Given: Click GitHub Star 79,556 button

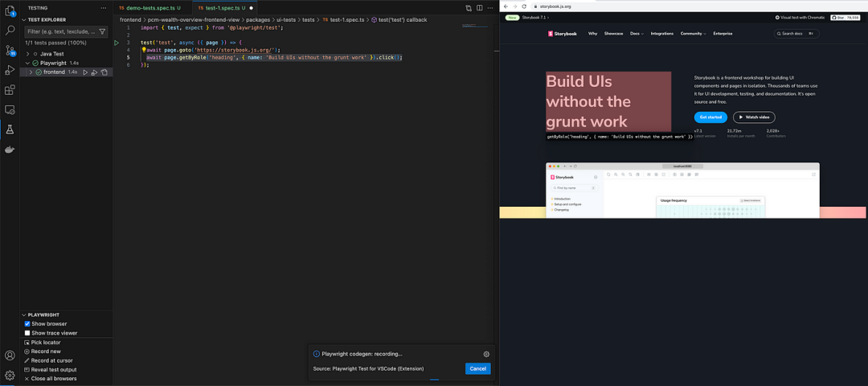Looking at the screenshot, I should tap(845, 18).
